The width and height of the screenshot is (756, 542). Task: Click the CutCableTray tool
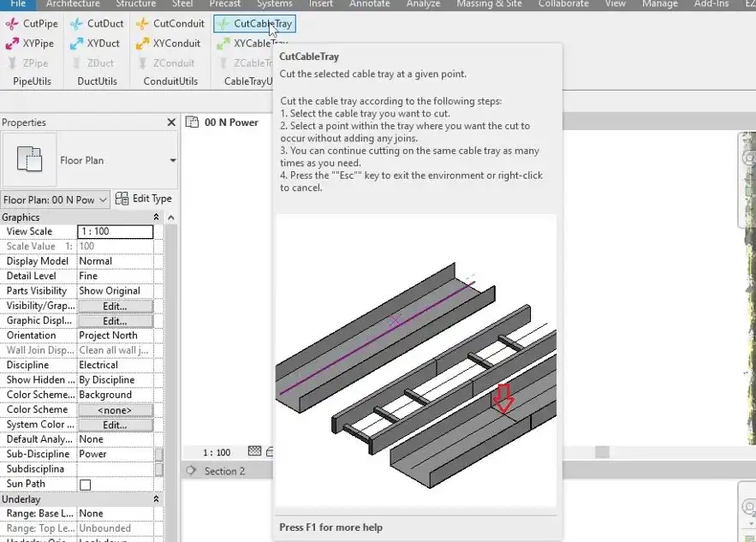(254, 24)
